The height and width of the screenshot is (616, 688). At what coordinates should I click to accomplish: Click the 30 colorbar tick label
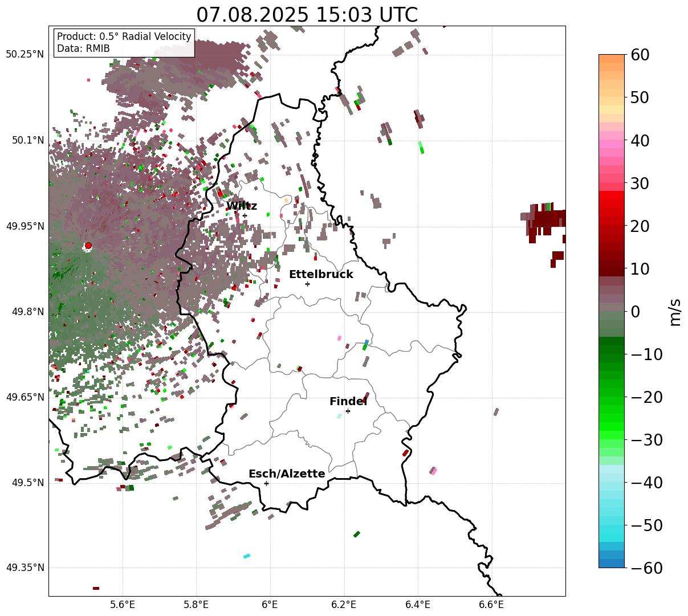pyautogui.click(x=640, y=183)
